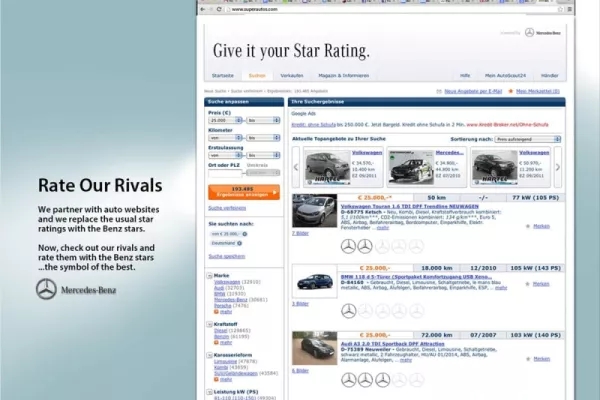600x400 pixels.
Task: Open the Volkswagen Touran 1.6 TDI listing title
Action: click(409, 206)
